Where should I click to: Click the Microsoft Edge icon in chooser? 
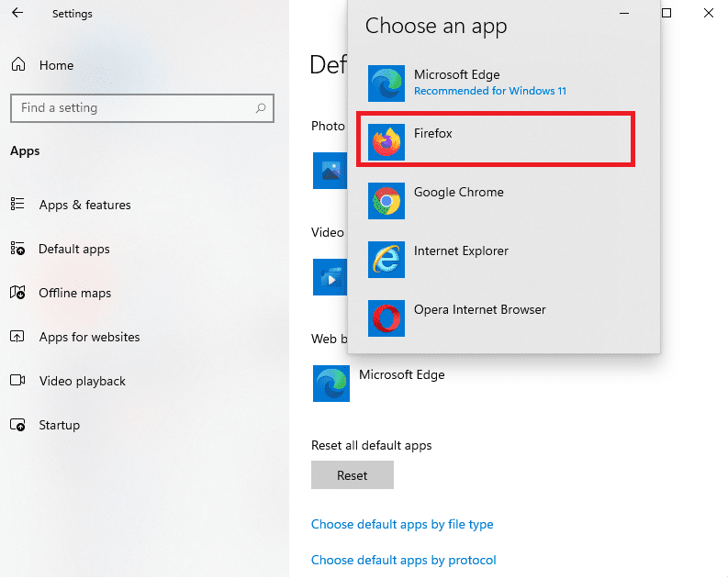coord(386,84)
